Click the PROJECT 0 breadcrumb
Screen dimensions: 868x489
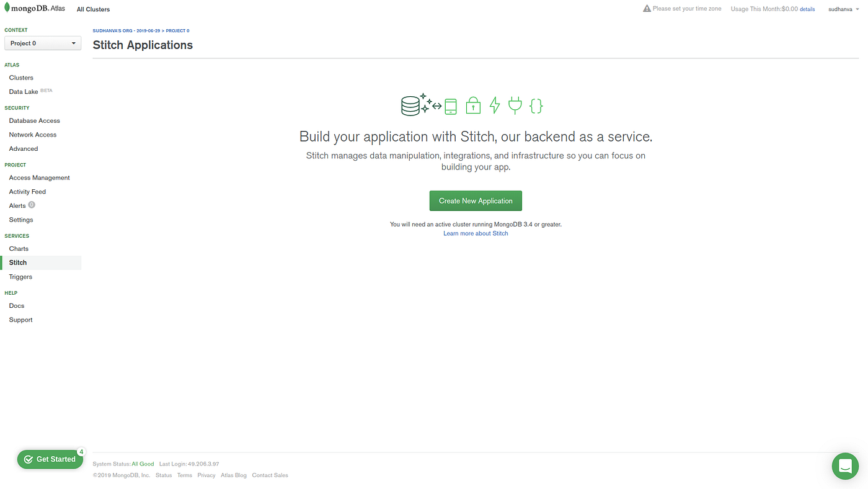point(176,29)
